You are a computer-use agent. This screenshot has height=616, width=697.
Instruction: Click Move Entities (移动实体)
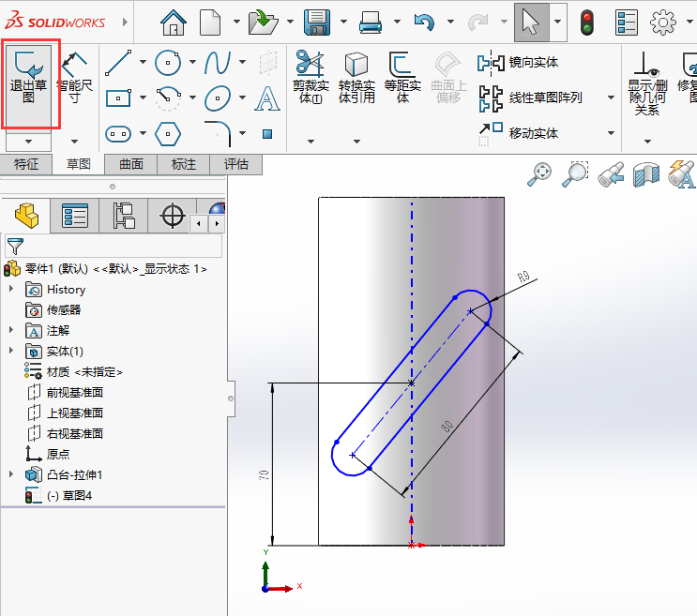(518, 133)
